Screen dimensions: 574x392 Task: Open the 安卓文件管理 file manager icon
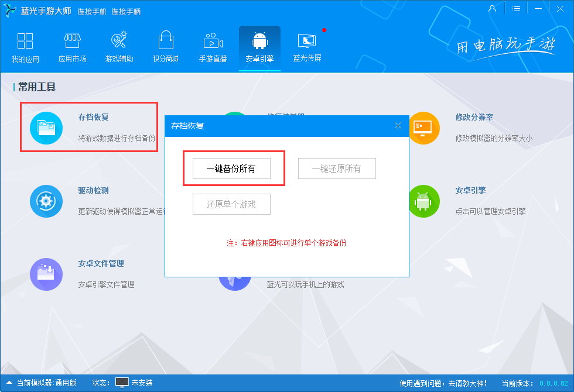click(46, 274)
